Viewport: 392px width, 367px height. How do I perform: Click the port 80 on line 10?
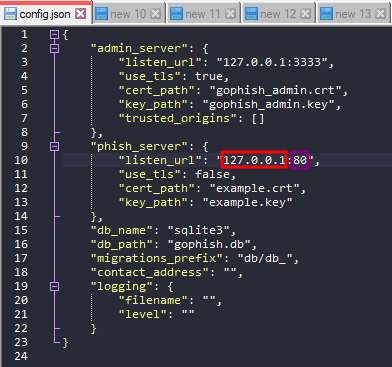(x=300, y=160)
